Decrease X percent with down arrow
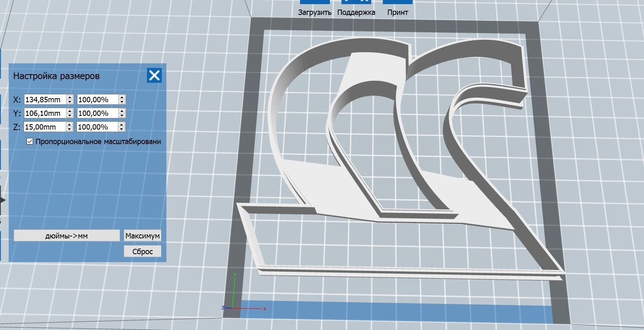The height and width of the screenshot is (330, 644). click(x=122, y=102)
